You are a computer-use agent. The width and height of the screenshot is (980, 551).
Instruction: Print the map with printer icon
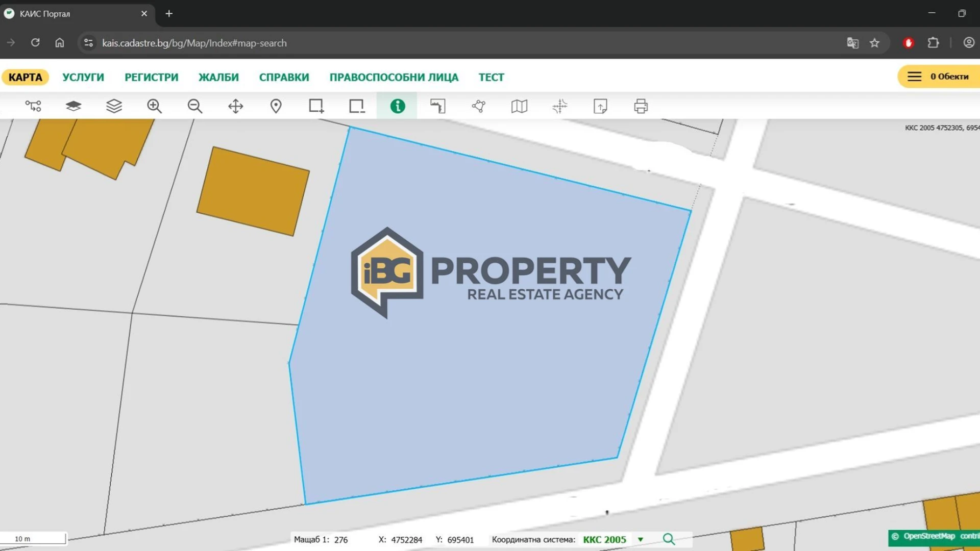641,106
